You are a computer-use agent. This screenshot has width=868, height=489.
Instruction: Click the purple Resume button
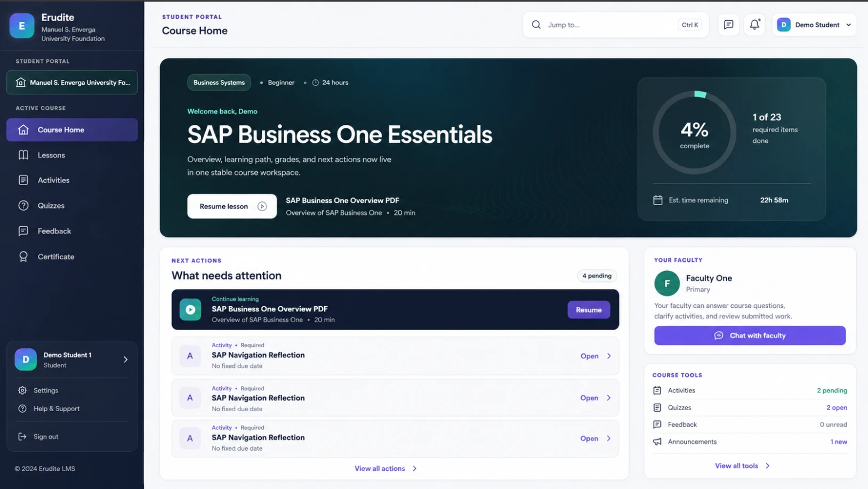[x=589, y=310]
